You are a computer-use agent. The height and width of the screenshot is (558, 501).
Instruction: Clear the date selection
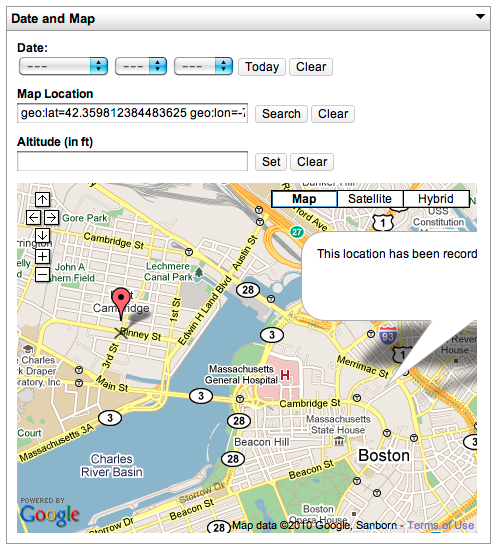pos(311,67)
